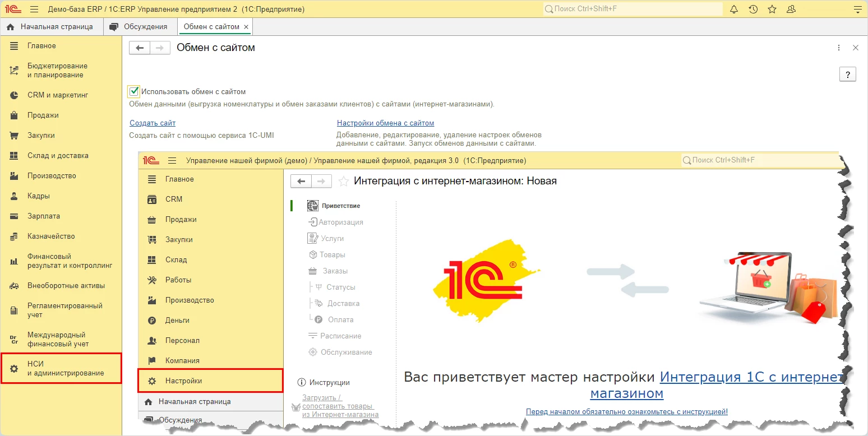Toggle the Использовать обмен с сайтом checkbox
The width and height of the screenshot is (868, 436).
[x=134, y=91]
